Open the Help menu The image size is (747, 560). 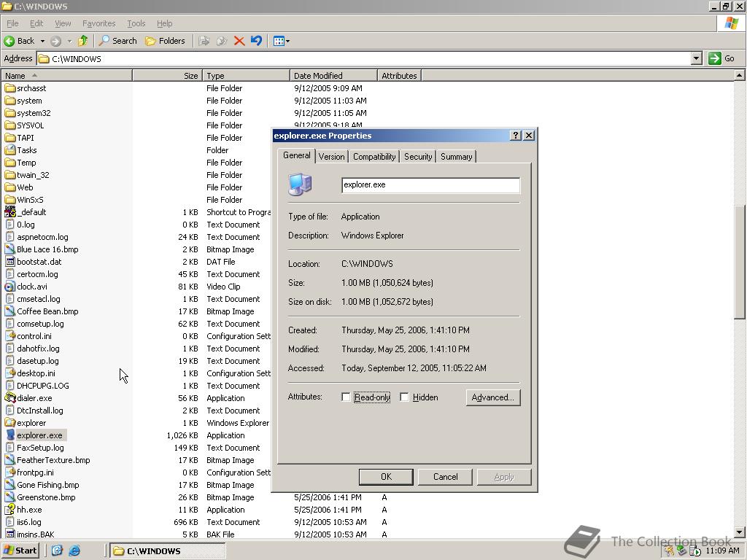coord(164,23)
